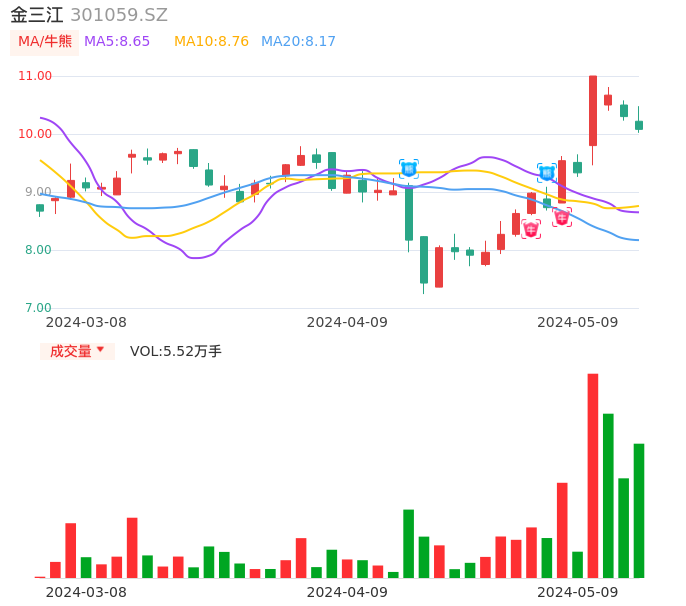Click the tallest red volume bar
686x606 pixels.
pos(593,475)
